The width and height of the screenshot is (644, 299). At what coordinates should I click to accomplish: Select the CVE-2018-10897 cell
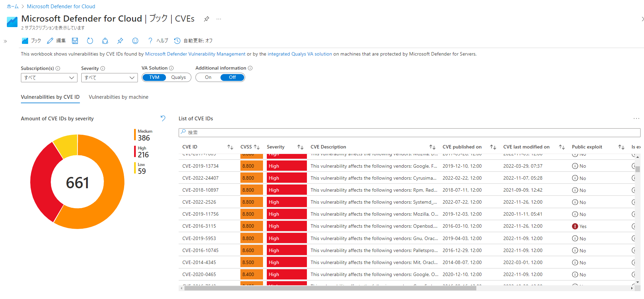pyautogui.click(x=200, y=190)
